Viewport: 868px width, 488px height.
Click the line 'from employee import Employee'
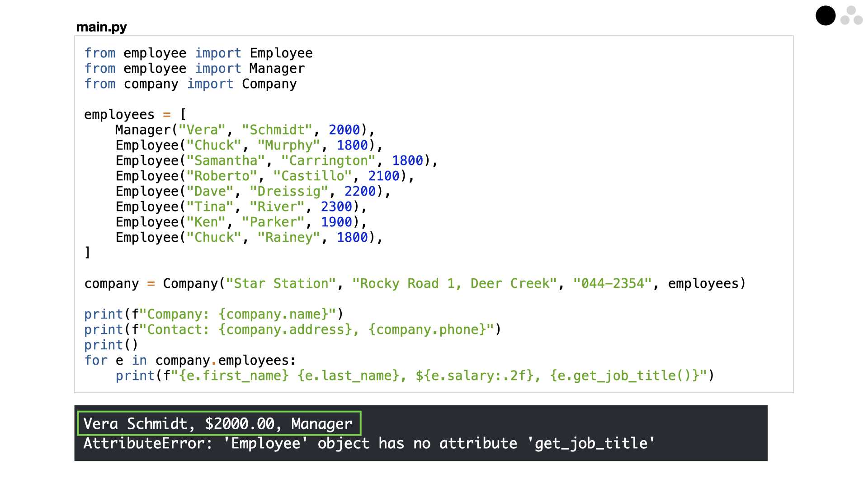coord(198,53)
